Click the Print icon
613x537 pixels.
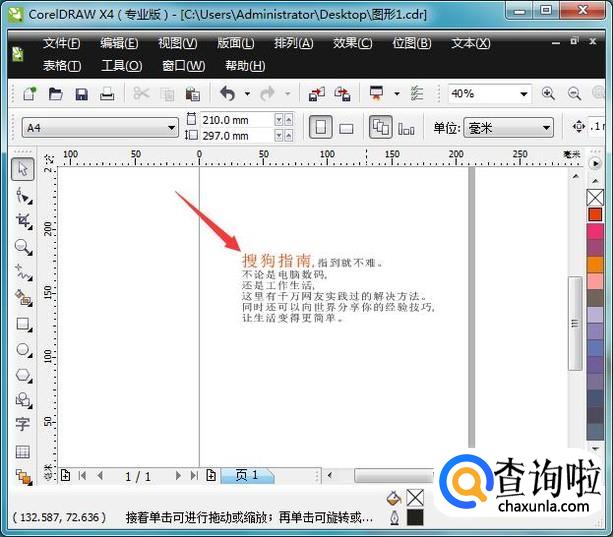107,94
